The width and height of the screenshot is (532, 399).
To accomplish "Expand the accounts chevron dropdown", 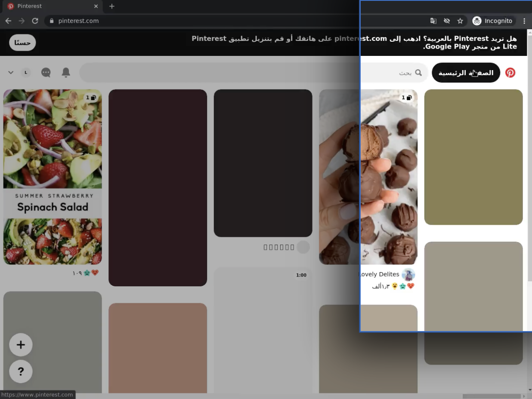I will coord(11,73).
